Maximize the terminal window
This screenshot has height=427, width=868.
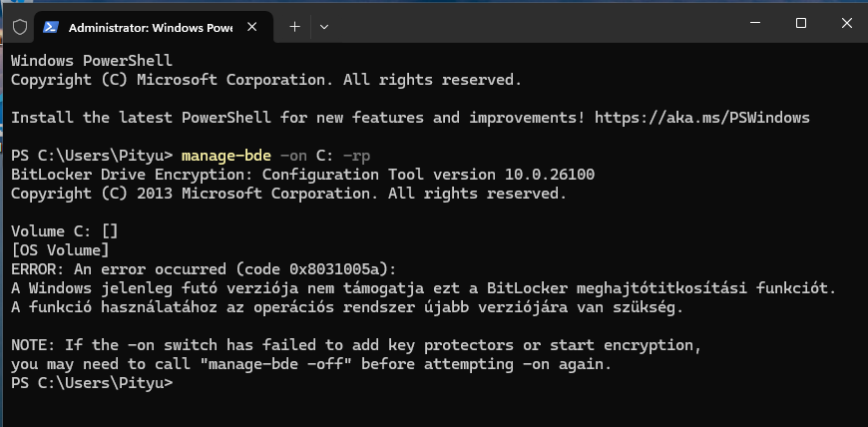[x=800, y=23]
